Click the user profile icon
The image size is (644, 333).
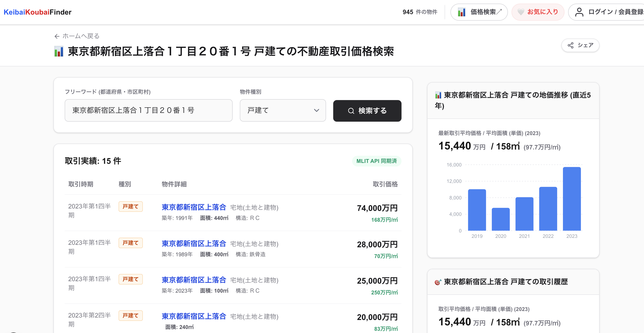[x=579, y=12]
